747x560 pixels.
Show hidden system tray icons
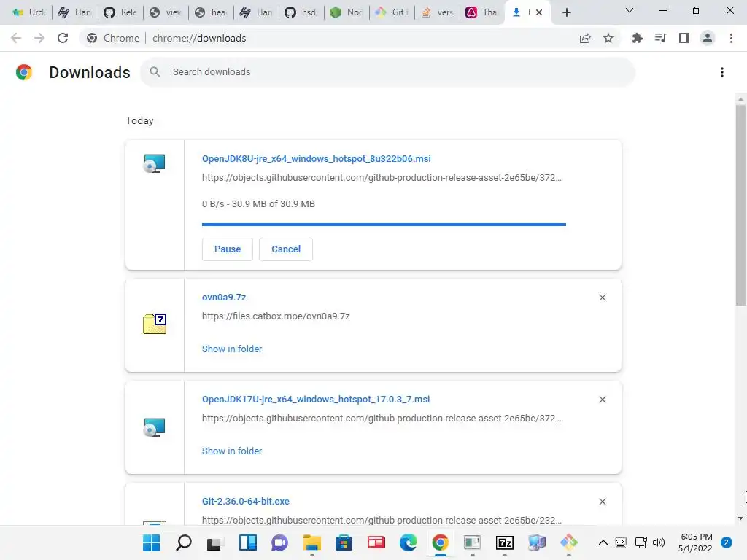[603, 542]
